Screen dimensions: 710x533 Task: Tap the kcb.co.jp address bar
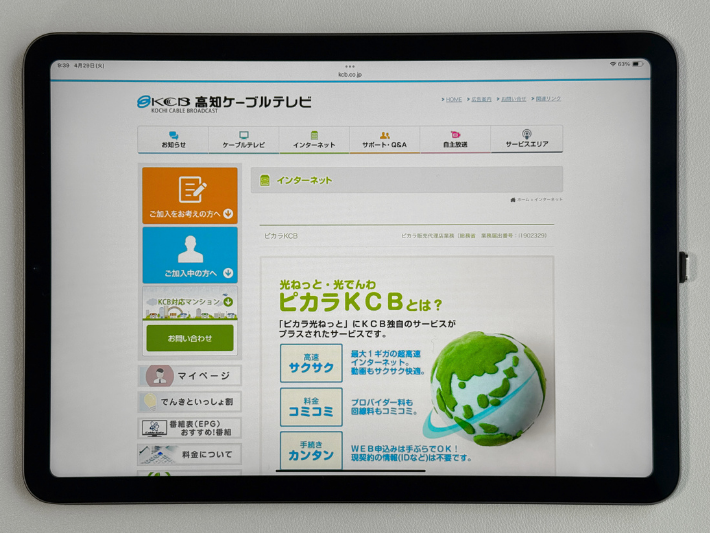click(x=350, y=74)
